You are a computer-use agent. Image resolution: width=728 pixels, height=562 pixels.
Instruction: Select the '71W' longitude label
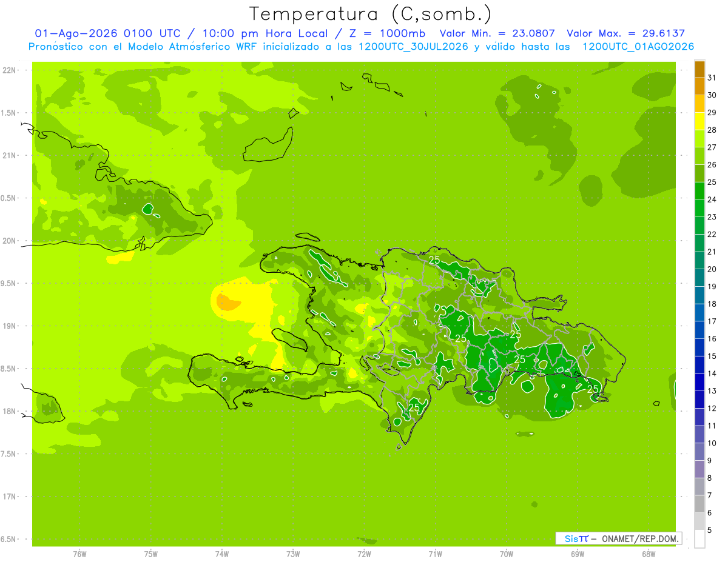[x=435, y=554]
